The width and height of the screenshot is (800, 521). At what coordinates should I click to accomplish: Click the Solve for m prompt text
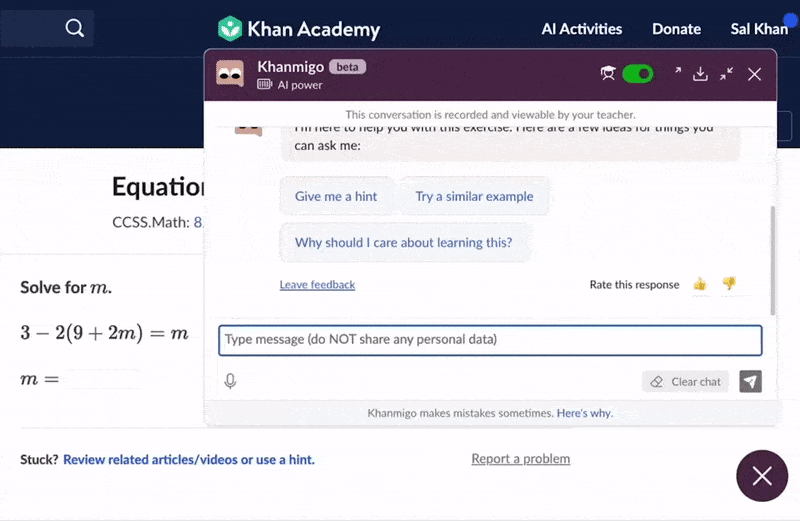66,287
